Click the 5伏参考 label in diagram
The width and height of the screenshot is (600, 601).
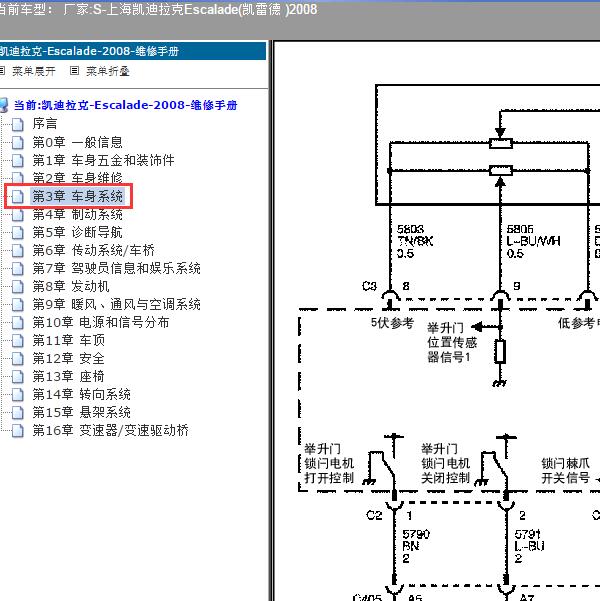(x=392, y=323)
